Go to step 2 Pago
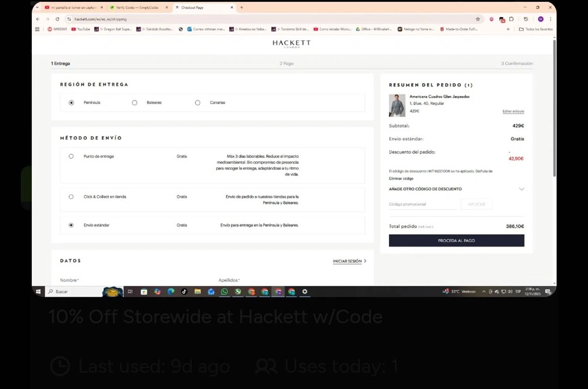The width and height of the screenshot is (588, 389). click(287, 63)
